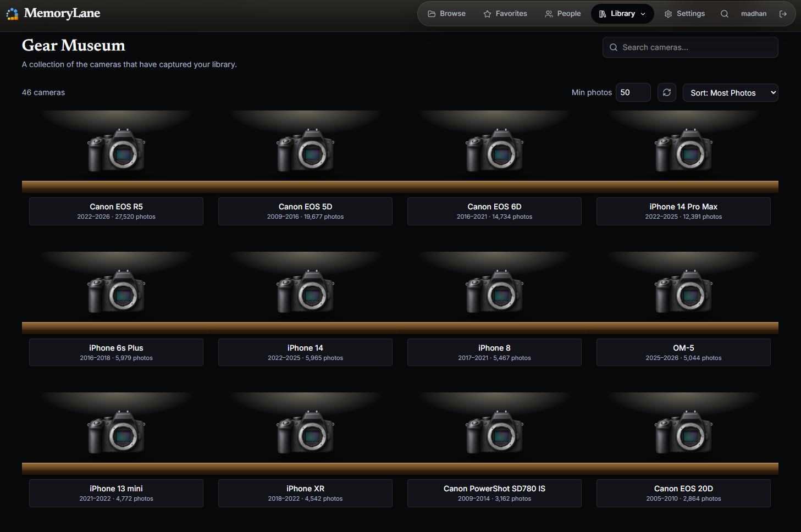This screenshot has height=532, width=801.
Task: Click the Min photos number field
Action: [x=633, y=92]
